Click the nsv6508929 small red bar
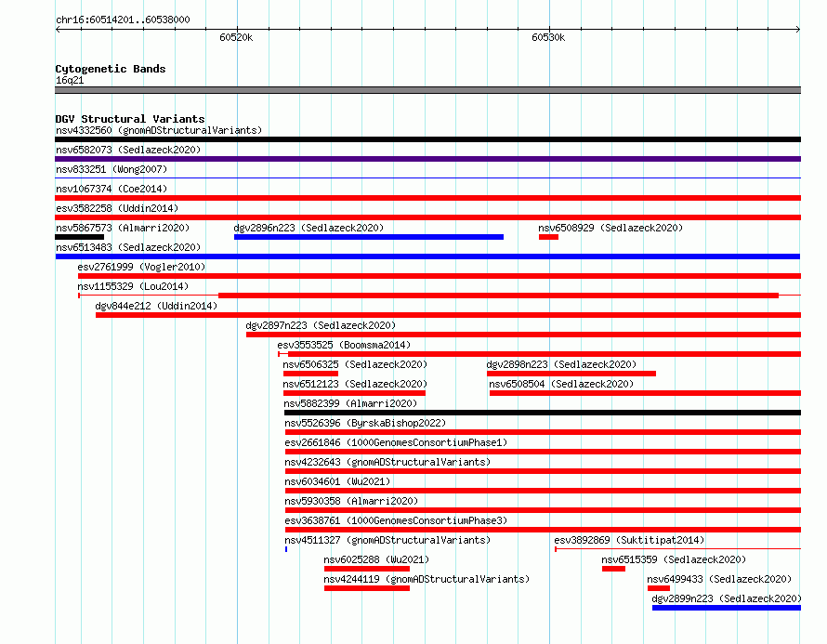The height and width of the screenshot is (644, 827). [548, 237]
